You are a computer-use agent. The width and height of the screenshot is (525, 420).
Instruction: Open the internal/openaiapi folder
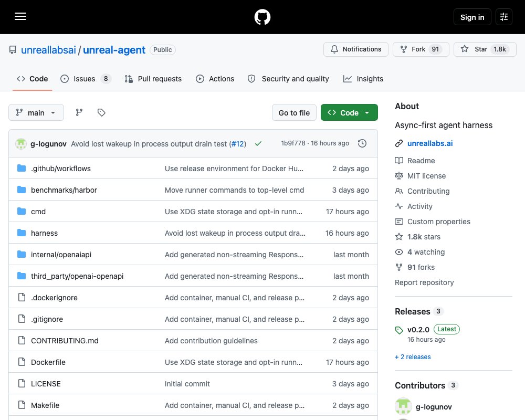click(x=61, y=255)
